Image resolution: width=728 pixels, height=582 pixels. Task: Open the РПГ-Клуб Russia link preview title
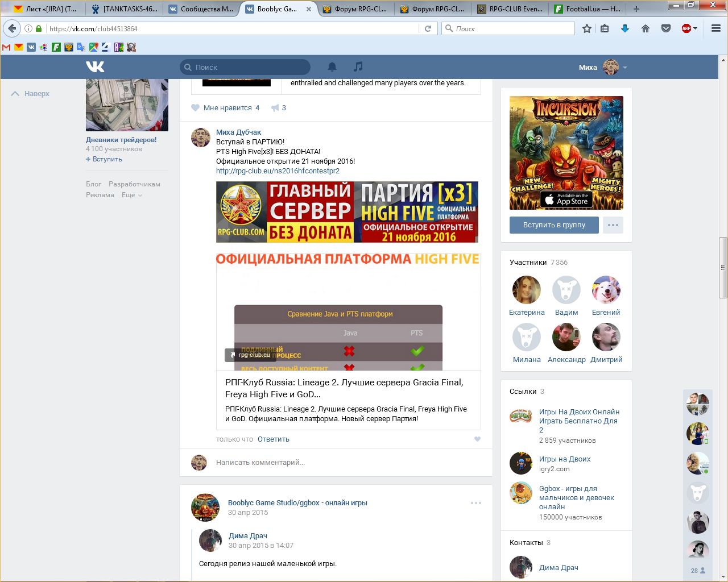pyautogui.click(x=344, y=388)
